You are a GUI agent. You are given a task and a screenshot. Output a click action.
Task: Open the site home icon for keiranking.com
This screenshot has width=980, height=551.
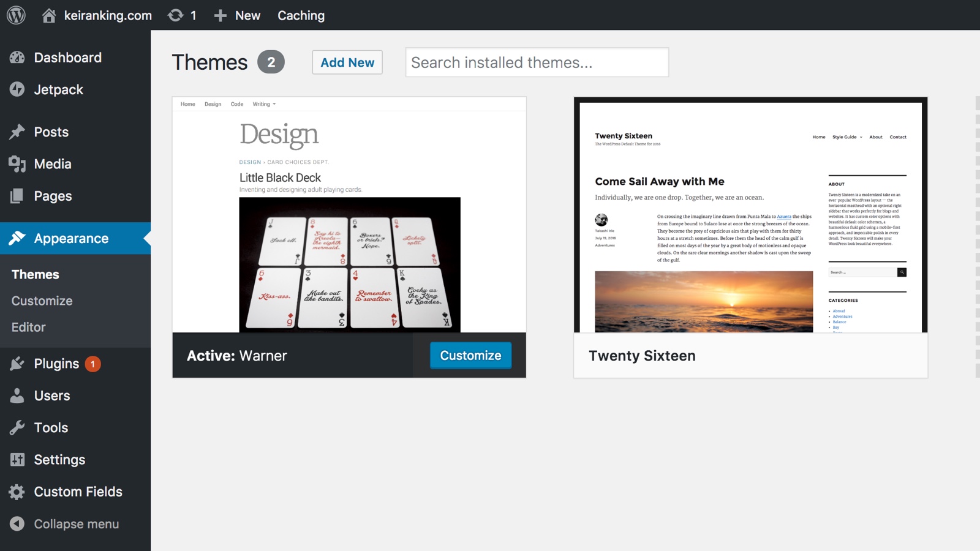click(49, 15)
